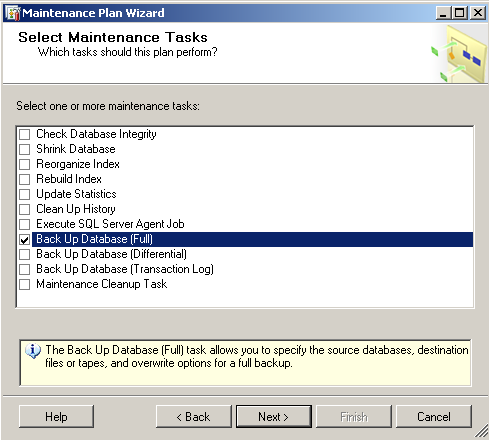489x440 pixels.
Task: Toggle the Update Statistics checkbox
Action: pos(24,194)
